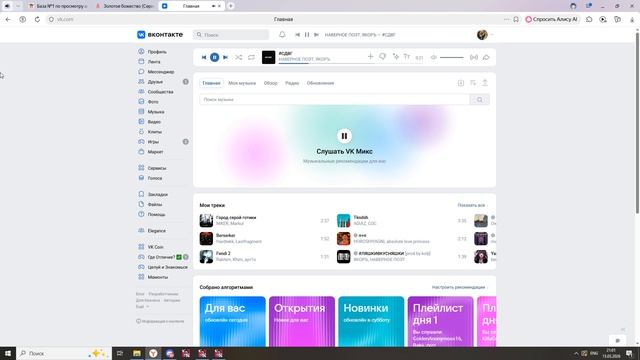640x360 pixels.
Task: Skip to previous track in the music player panel
Action: tap(204, 58)
